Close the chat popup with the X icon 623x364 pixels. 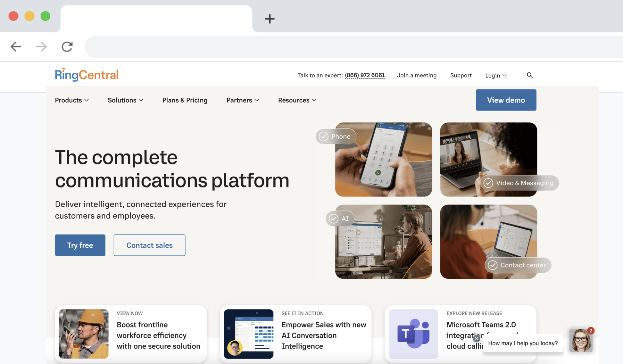[477, 338]
